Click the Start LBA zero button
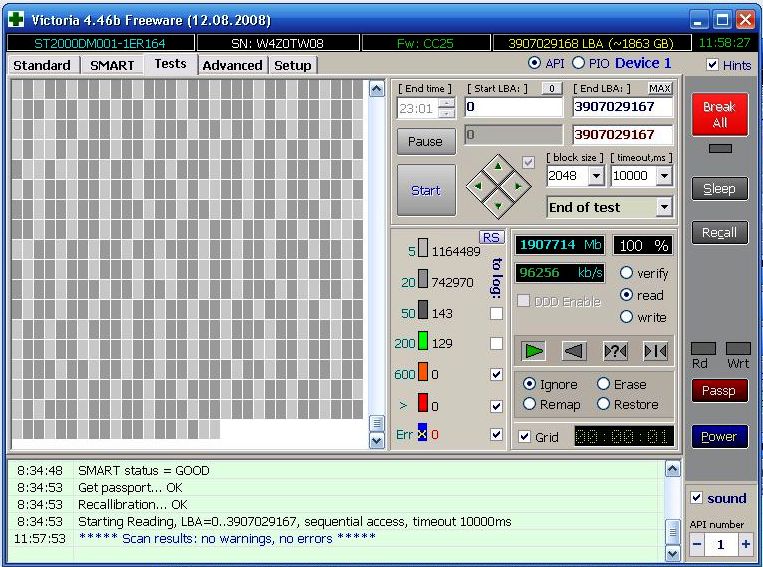Image resolution: width=763 pixels, height=567 pixels. tap(552, 89)
